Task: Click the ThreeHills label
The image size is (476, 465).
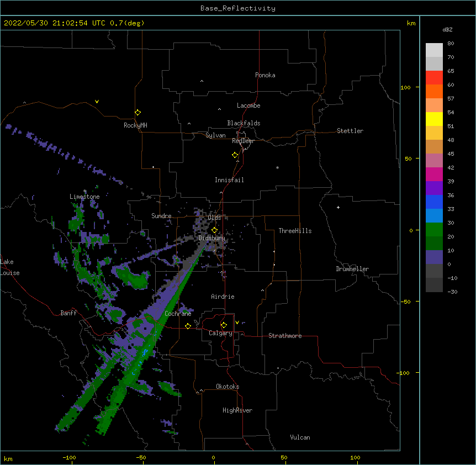Action: click(x=295, y=231)
